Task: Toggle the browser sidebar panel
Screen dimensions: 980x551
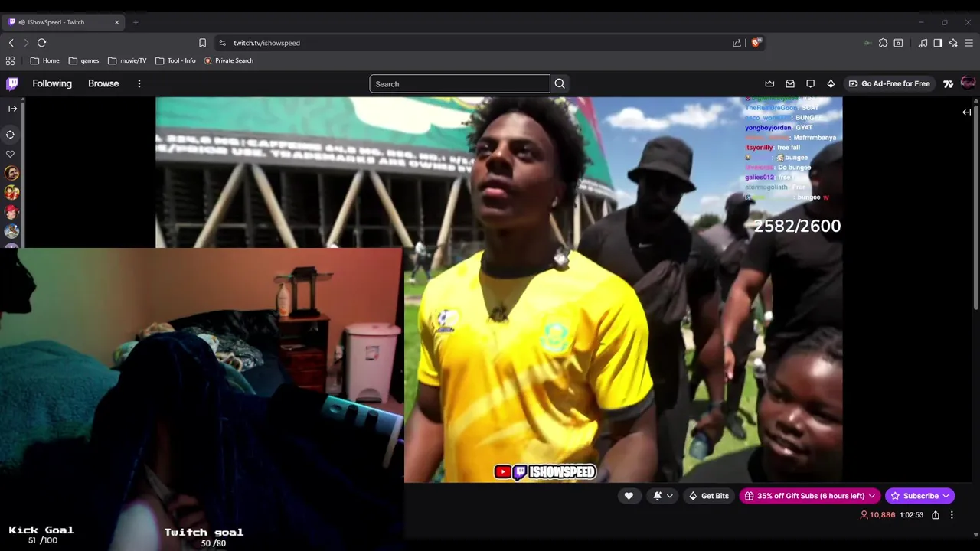Action: 938,43
